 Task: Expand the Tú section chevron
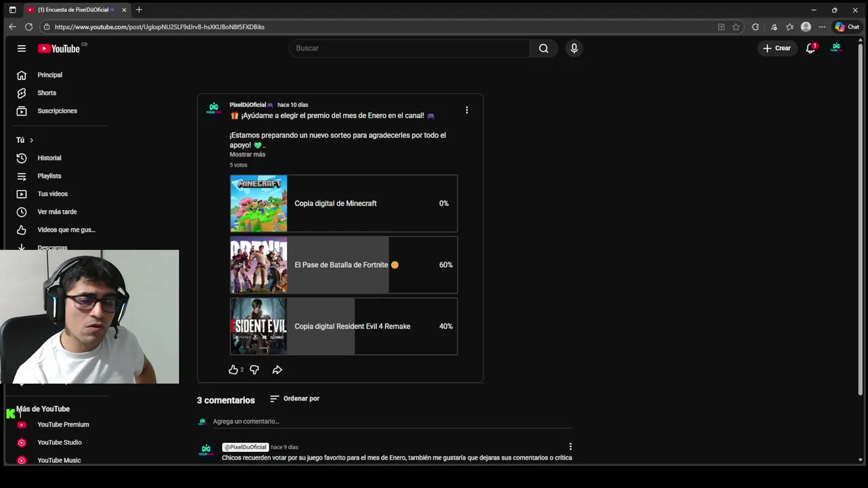coord(31,140)
